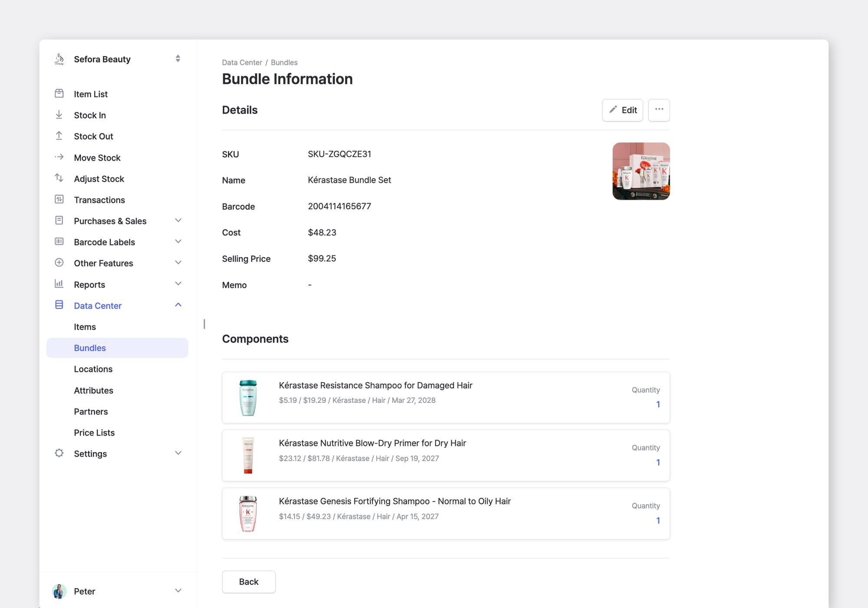Click the Reports bar chart icon
The height and width of the screenshot is (608, 868).
[59, 284]
